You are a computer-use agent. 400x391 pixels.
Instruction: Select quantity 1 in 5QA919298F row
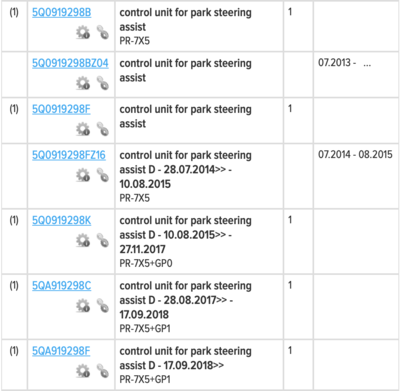pyautogui.click(x=290, y=351)
